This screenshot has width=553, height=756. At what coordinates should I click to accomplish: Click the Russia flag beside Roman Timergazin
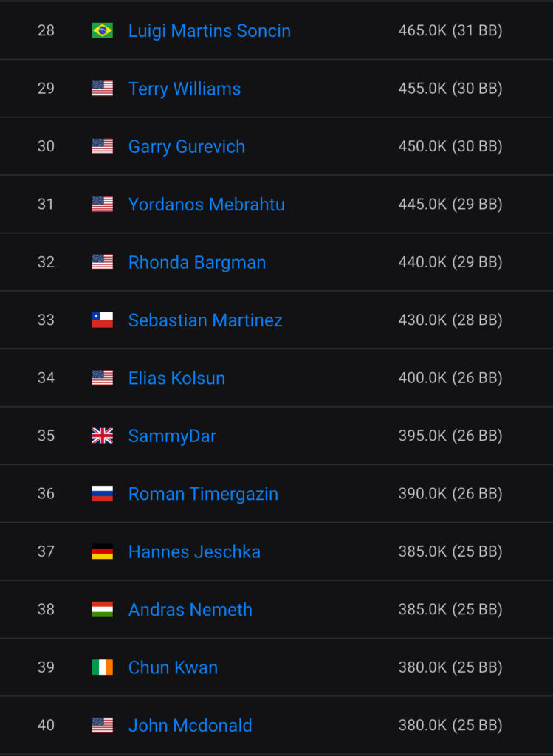point(102,494)
